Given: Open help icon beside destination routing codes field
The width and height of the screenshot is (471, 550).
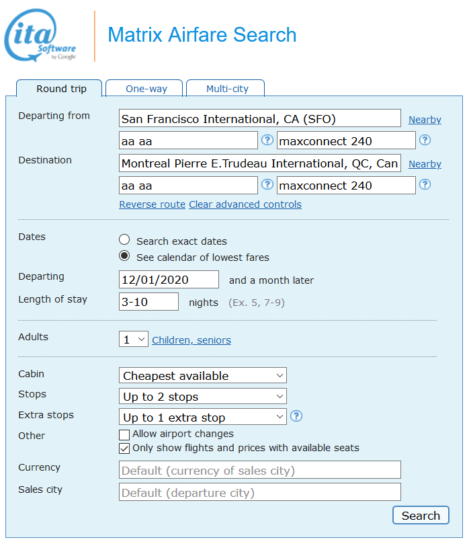Looking at the screenshot, I should pyautogui.click(x=267, y=185).
